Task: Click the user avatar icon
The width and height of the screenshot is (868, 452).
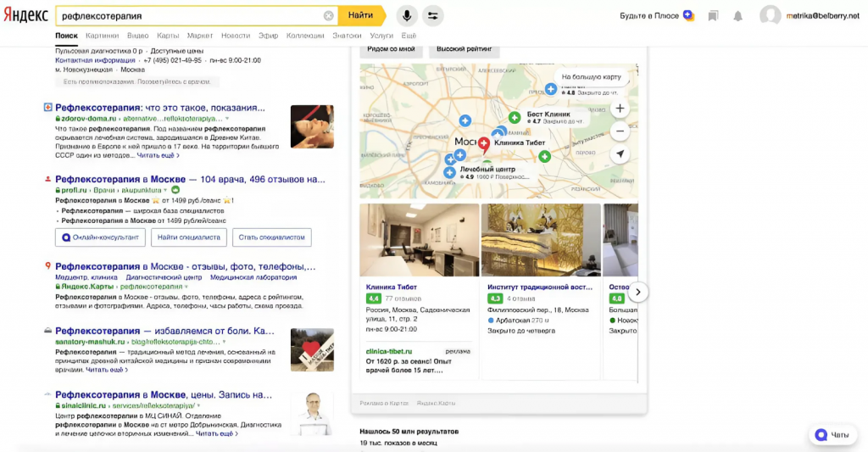Action: [x=770, y=16]
